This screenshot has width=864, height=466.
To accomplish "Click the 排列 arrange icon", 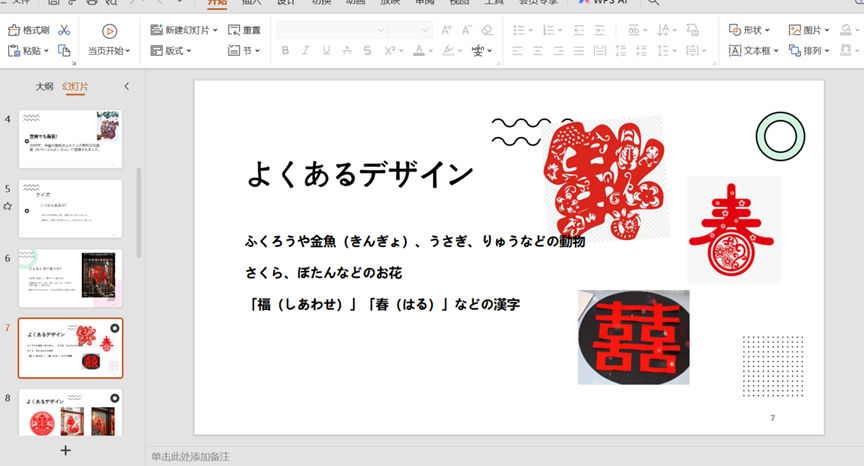I will (x=795, y=51).
